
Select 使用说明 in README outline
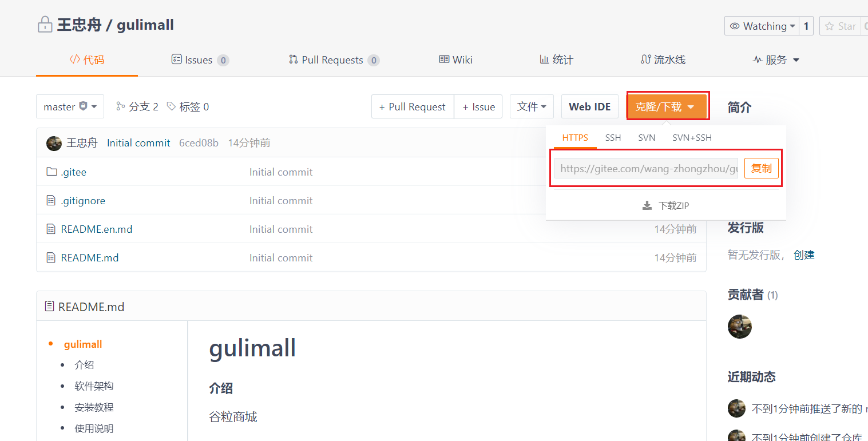94,428
